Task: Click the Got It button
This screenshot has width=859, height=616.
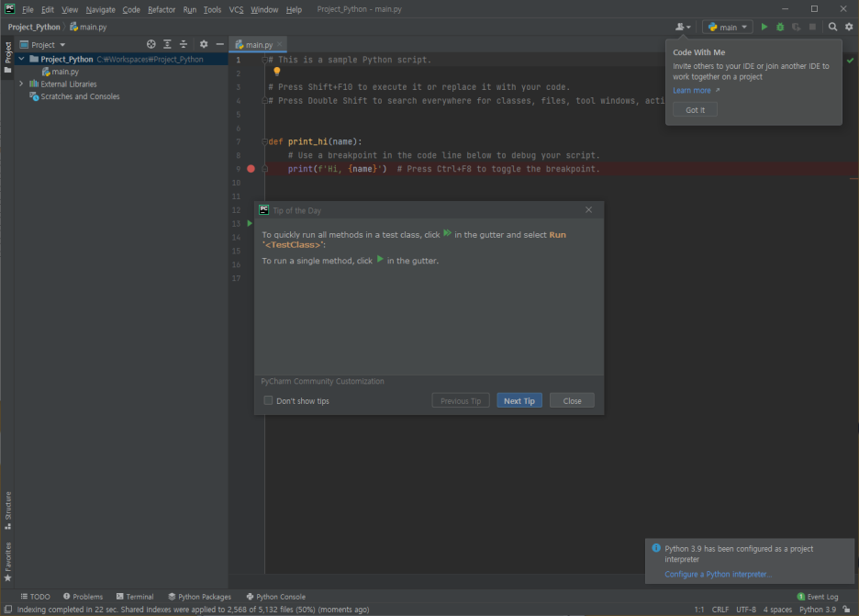Action: 696,109
